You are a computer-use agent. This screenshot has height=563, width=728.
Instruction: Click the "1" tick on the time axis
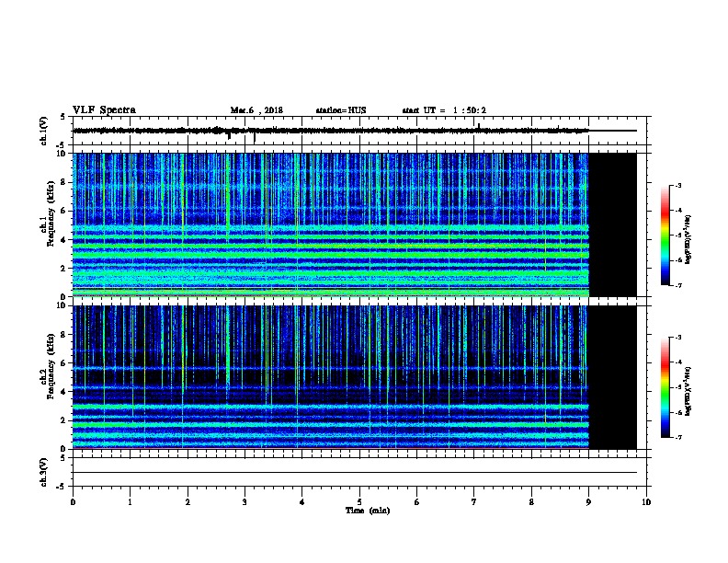130,502
